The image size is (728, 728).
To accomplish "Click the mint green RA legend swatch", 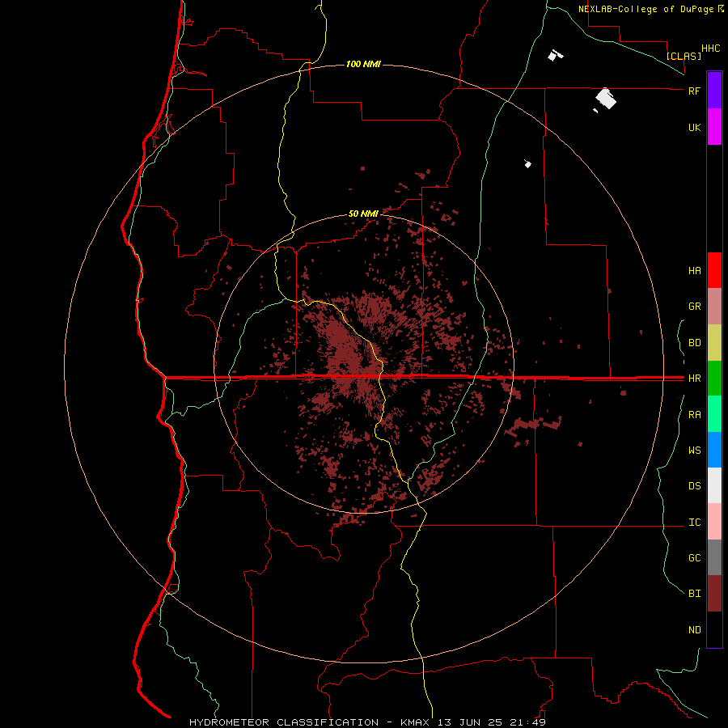I will pyautogui.click(x=714, y=414).
